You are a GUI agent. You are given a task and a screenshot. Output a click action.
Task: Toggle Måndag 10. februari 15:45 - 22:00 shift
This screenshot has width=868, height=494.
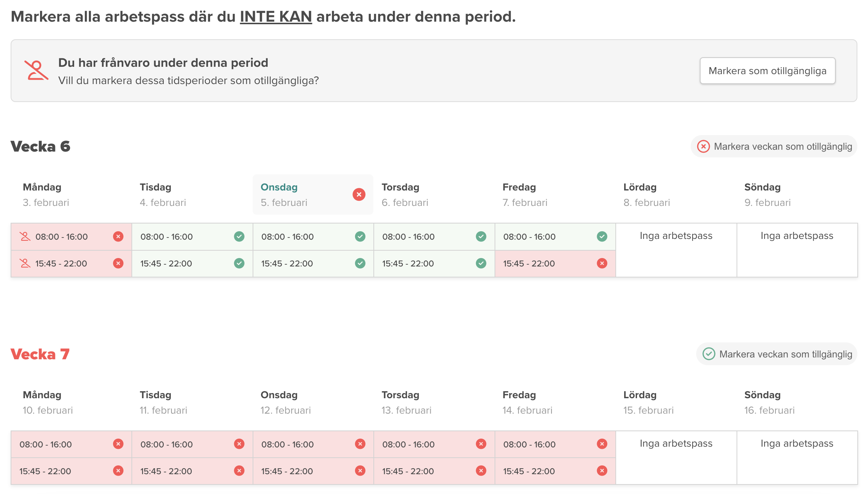(x=71, y=471)
